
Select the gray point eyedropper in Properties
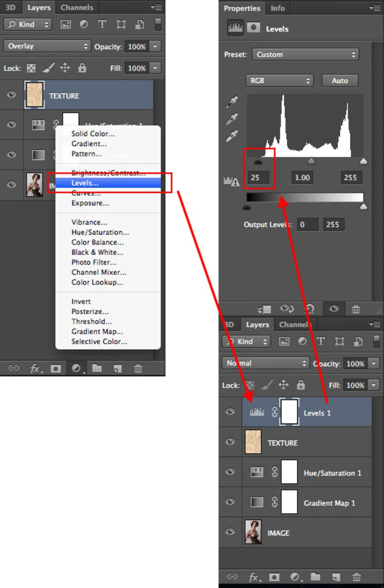pyautogui.click(x=232, y=119)
